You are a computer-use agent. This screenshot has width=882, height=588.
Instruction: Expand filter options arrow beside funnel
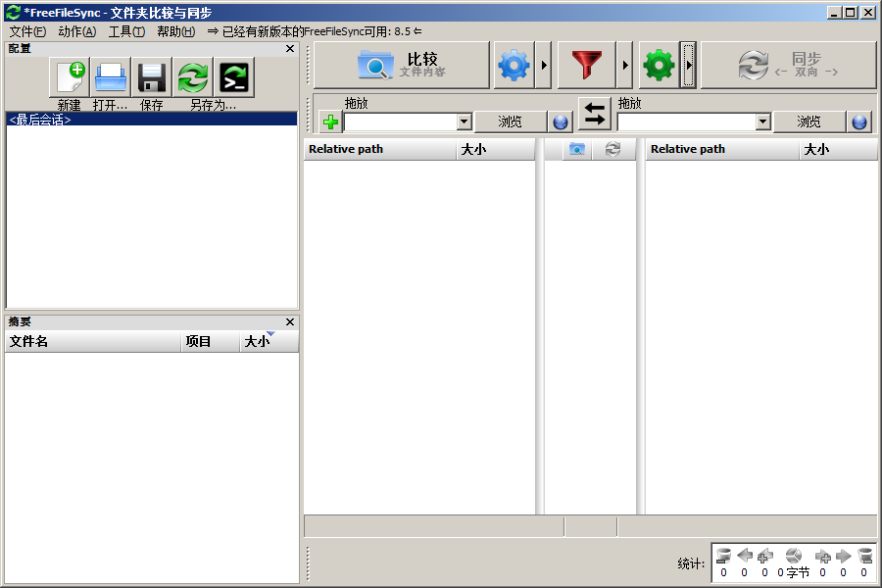coord(625,65)
